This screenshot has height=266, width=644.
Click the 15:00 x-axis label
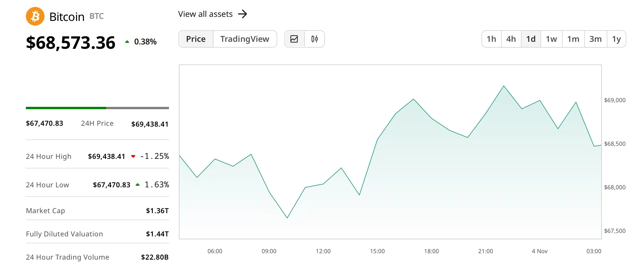tap(377, 251)
